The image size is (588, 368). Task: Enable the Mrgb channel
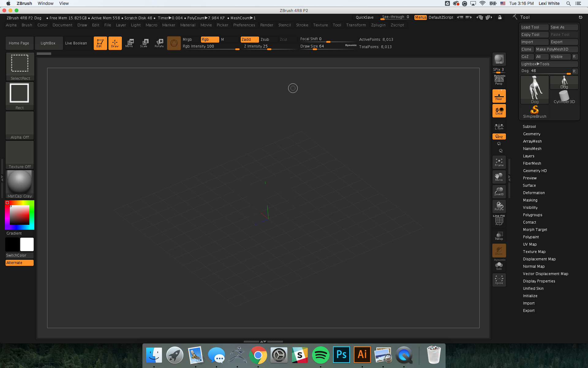191,39
